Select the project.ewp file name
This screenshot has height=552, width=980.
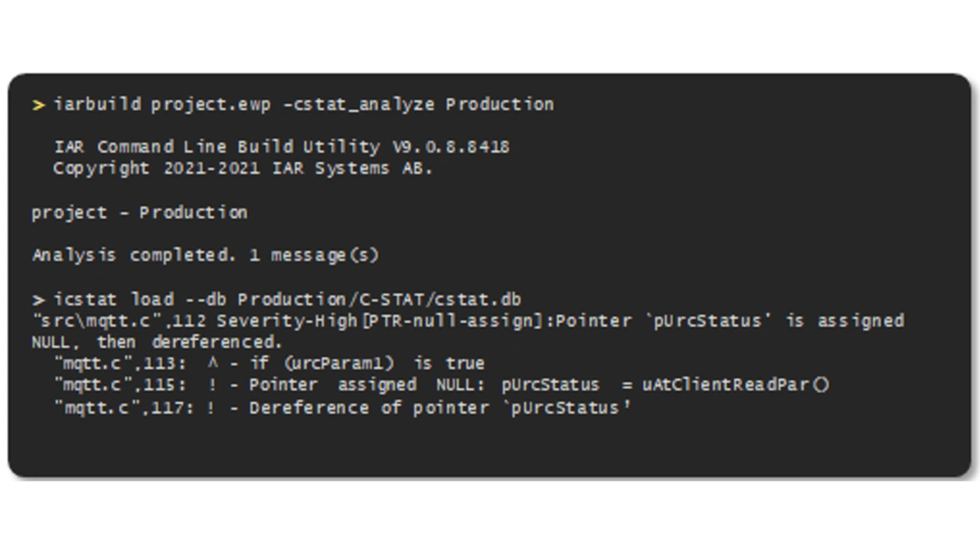tap(211, 104)
